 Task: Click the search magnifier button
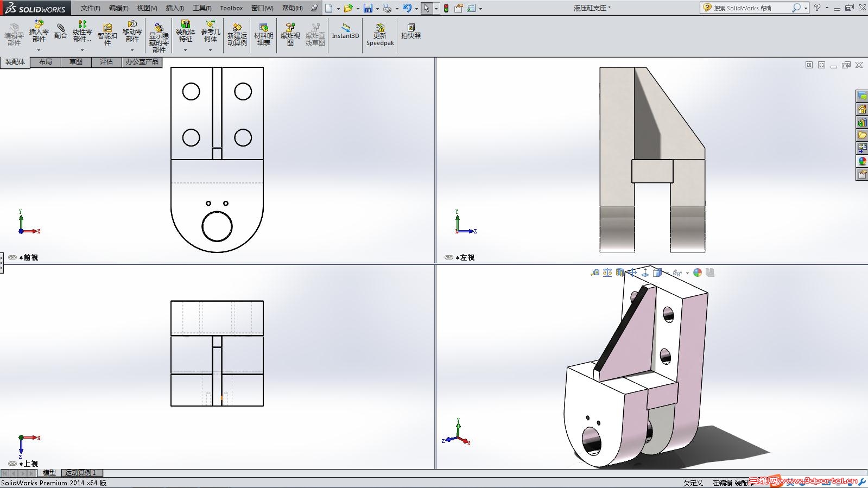[796, 8]
